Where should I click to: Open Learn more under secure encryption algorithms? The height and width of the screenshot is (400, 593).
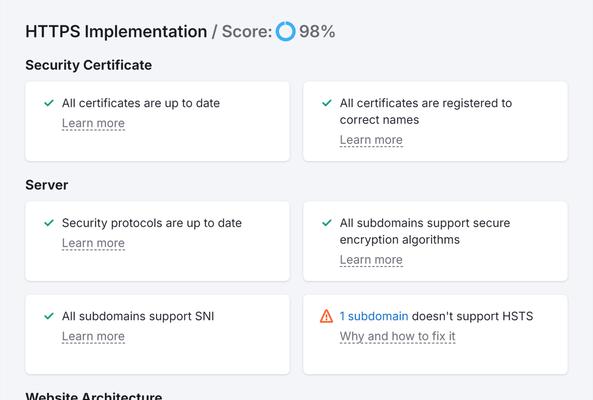coord(371,260)
